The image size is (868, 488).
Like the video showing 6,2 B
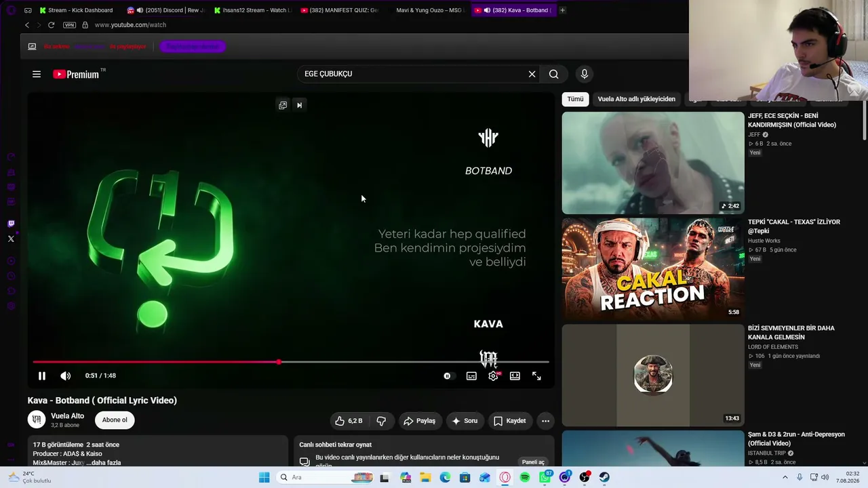tap(349, 421)
